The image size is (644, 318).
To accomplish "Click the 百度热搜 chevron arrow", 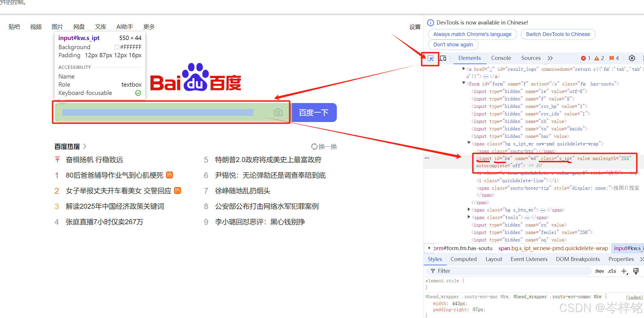I will 85,146.
